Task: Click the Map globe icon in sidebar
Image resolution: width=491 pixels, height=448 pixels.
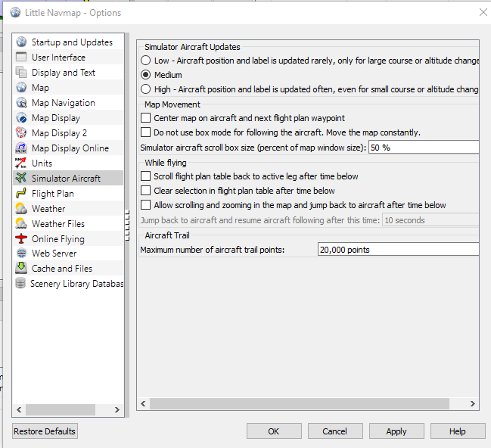Action: 21,87
